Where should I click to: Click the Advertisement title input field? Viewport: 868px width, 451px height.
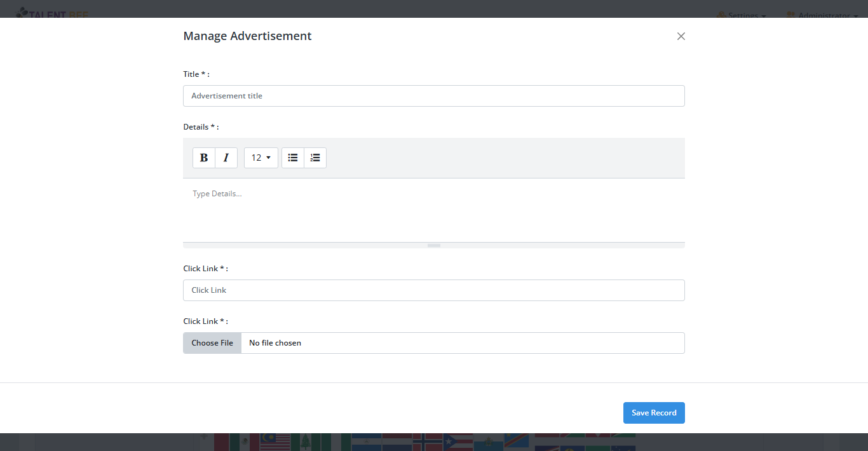[433, 96]
